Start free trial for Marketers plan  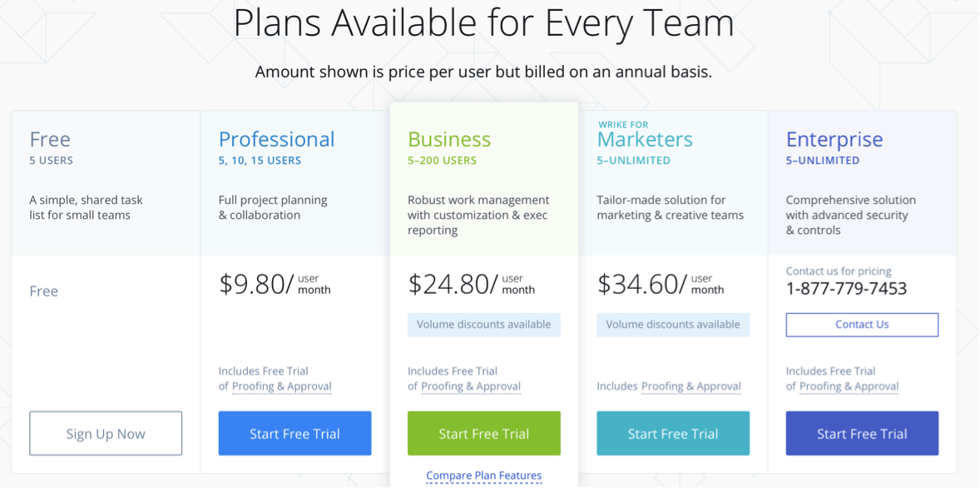pos(673,433)
